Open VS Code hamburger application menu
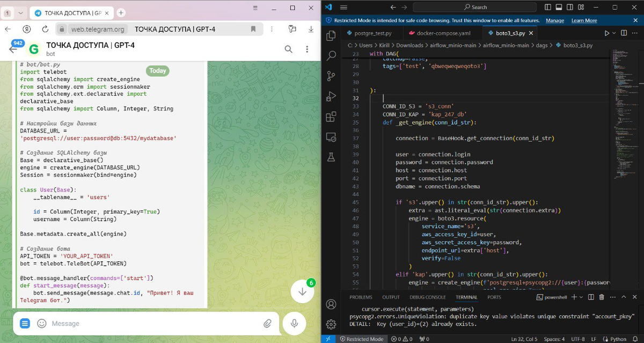The height and width of the screenshot is (343, 644). pos(343,7)
